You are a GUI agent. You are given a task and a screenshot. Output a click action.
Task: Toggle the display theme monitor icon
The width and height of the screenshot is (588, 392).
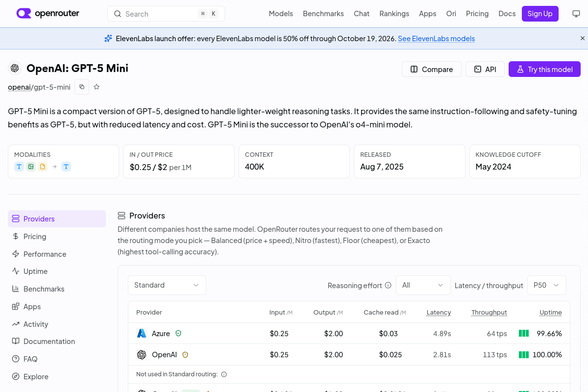[576, 14]
